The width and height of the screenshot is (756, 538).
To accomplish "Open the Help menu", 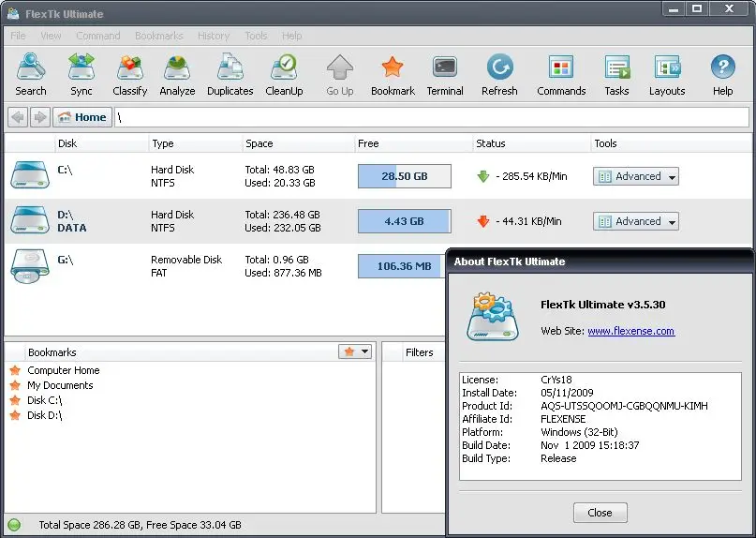I will [x=291, y=36].
